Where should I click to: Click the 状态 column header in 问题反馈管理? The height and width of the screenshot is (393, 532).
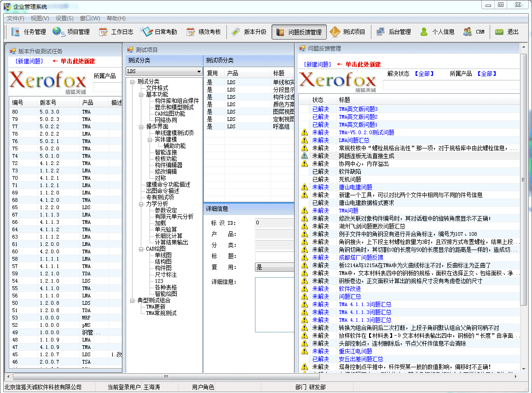[322, 100]
